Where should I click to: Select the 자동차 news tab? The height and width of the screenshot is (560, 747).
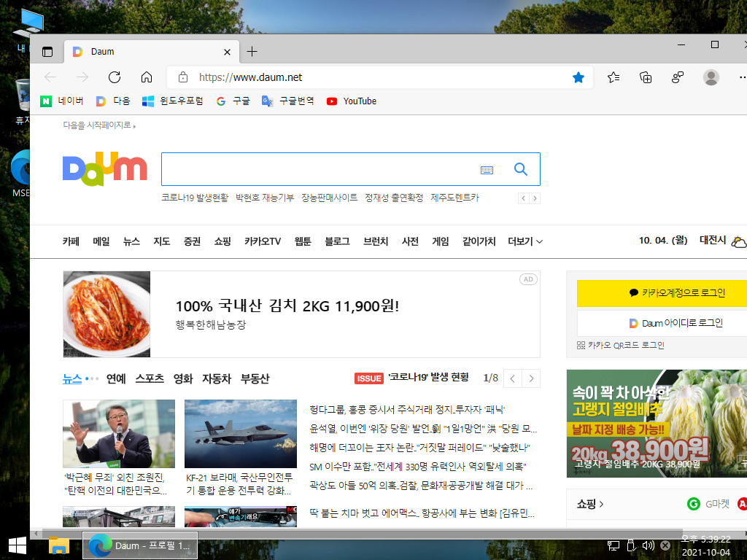click(217, 379)
